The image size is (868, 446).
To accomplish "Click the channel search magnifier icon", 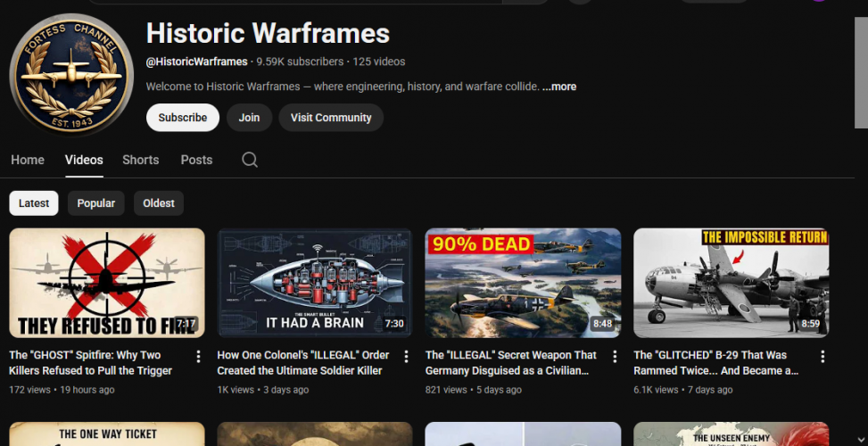I will (250, 160).
